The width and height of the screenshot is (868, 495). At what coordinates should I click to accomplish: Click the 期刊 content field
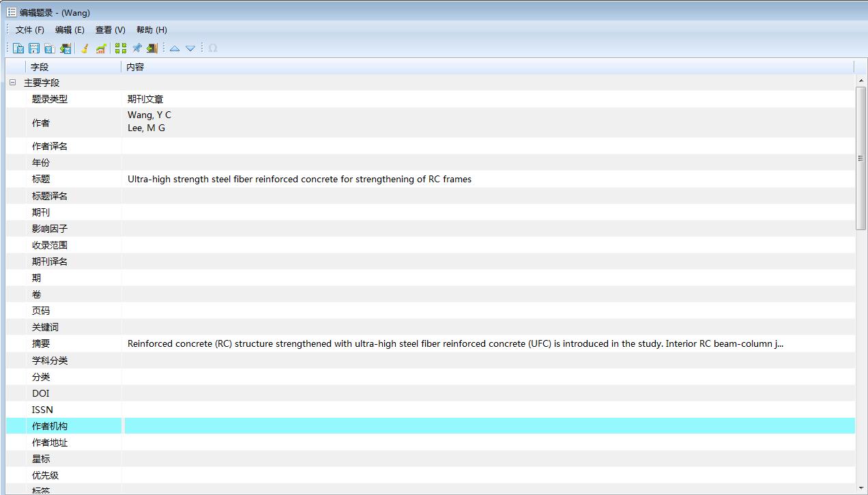(489, 212)
